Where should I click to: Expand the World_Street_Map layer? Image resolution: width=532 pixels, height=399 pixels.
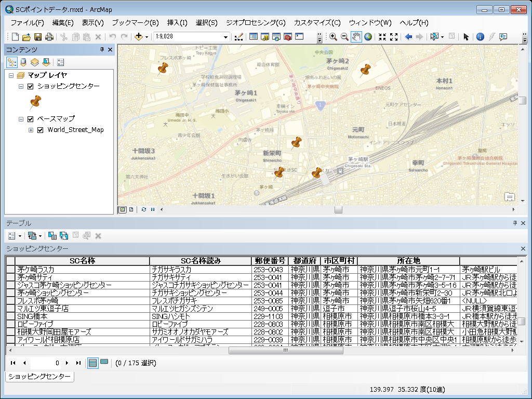coord(31,130)
